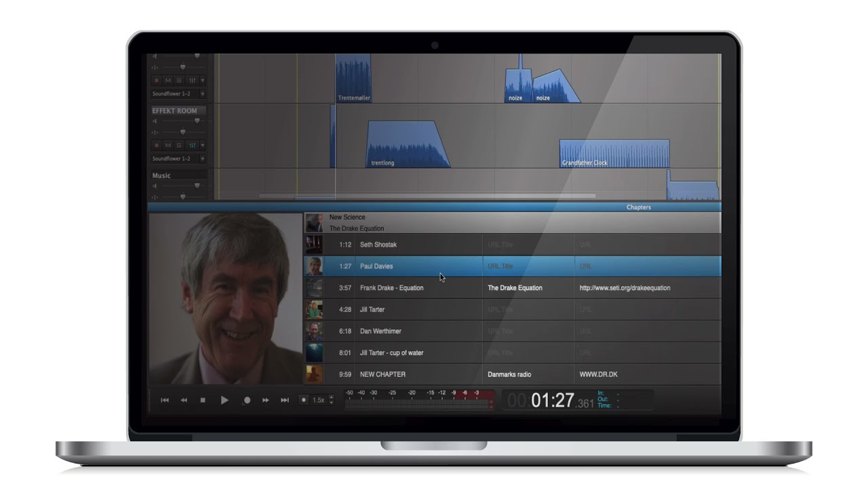Select the Trentemøller audio clip
Screen dimensions: 868x488
point(353,79)
